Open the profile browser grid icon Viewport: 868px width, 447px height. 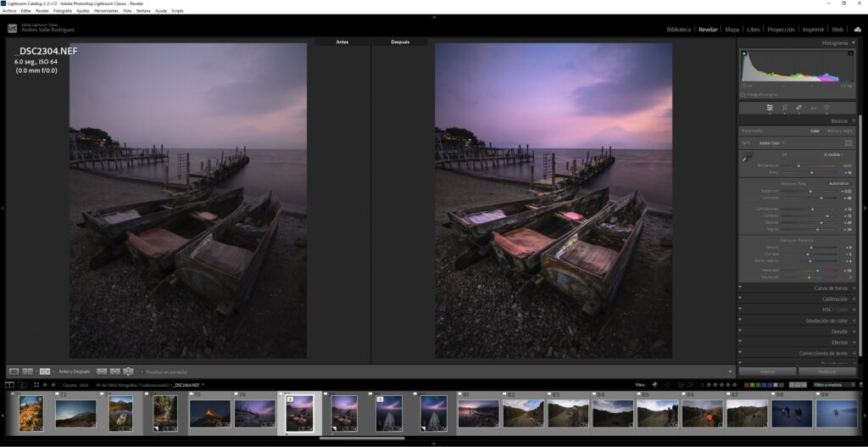(849, 142)
